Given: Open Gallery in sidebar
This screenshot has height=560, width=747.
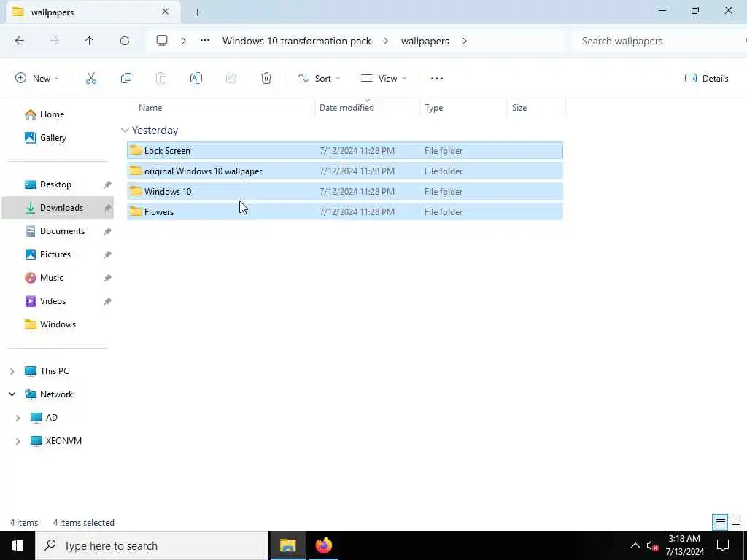Looking at the screenshot, I should [x=53, y=138].
